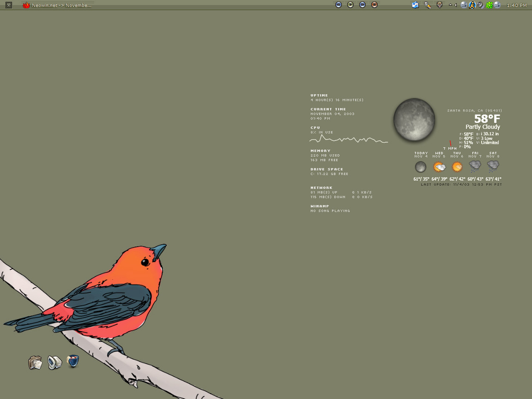Click the C: 17.22 GB free text
Viewport: 532px width, 399px height.
coord(329,174)
